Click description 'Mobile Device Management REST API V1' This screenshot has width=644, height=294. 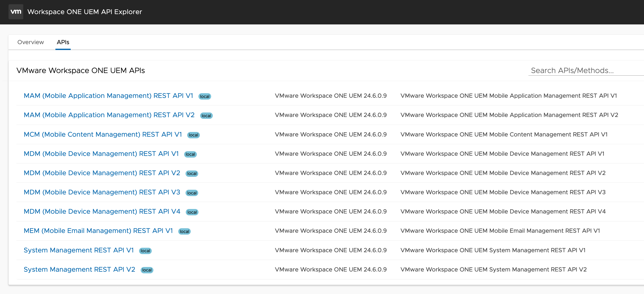pyautogui.click(x=502, y=154)
